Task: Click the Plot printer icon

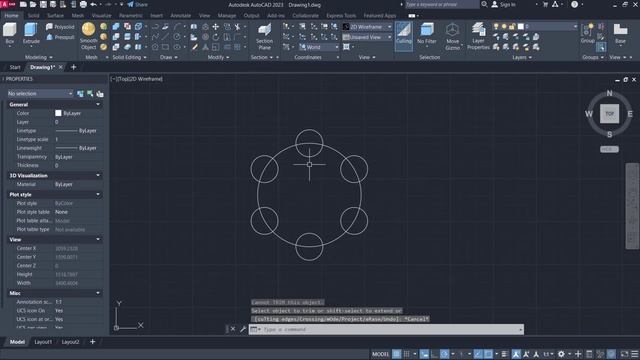Action: pos(83,4)
